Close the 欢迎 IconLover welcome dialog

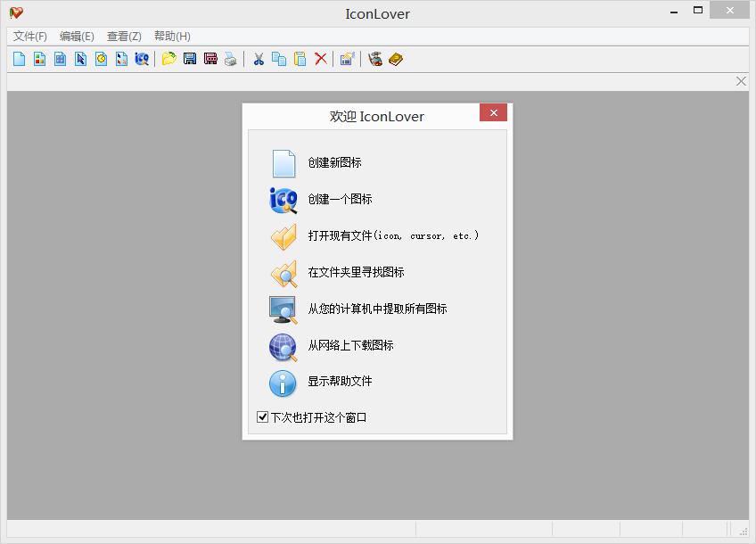[493, 112]
